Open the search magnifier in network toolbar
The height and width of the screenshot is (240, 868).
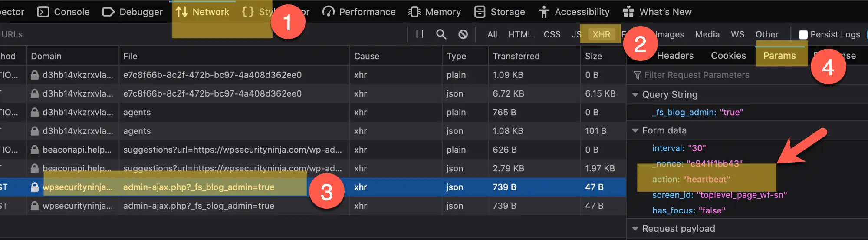click(x=441, y=34)
